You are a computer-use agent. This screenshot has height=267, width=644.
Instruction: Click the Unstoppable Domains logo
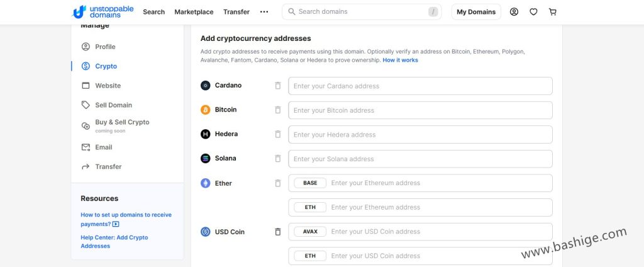coord(103,12)
